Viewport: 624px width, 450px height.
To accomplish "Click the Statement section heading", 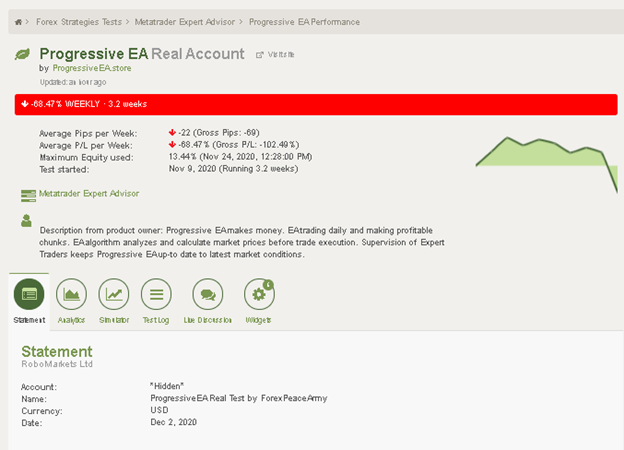I will tap(57, 351).
